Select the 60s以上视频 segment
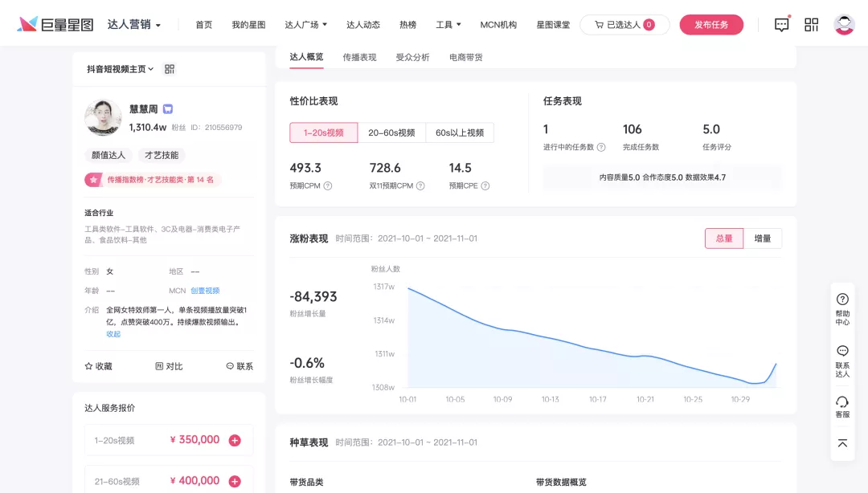 (461, 132)
